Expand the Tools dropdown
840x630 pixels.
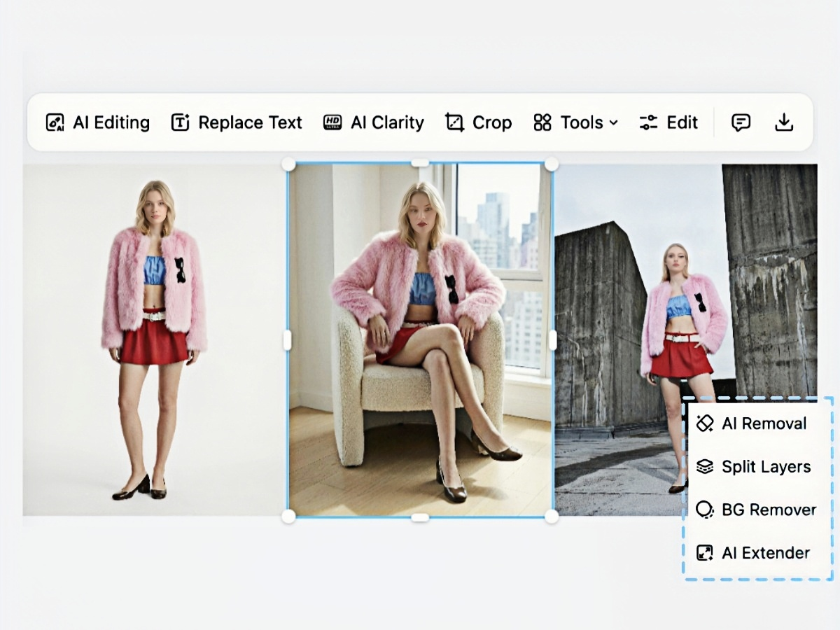574,122
